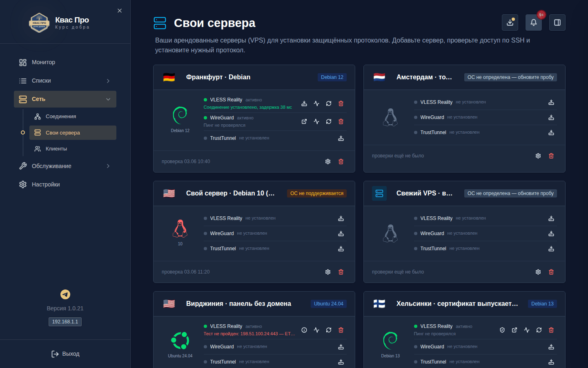The width and height of the screenshot is (588, 368).
Task: Click the Выход logout button
Action: click(x=65, y=354)
